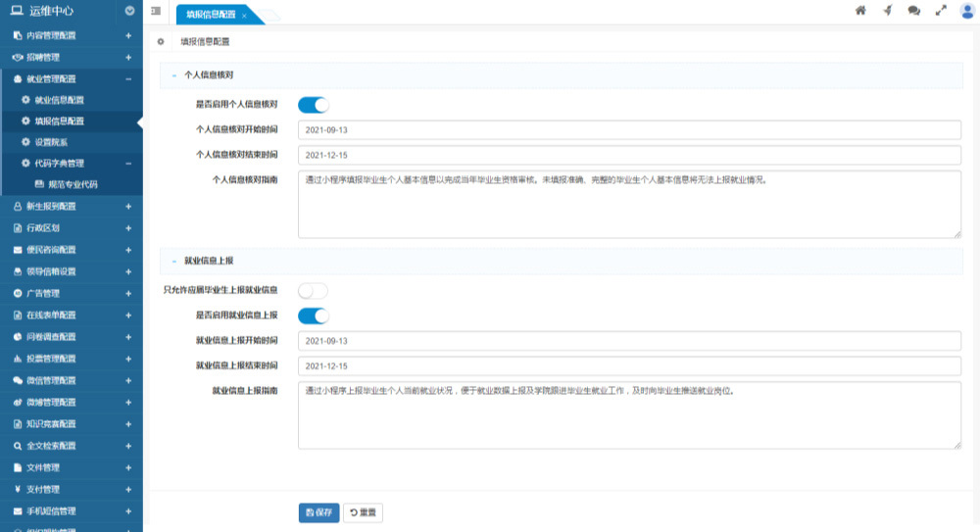This screenshot has height=532, width=980.
Task: Close the 填报信息配置 tab with its x
Action: point(244,16)
